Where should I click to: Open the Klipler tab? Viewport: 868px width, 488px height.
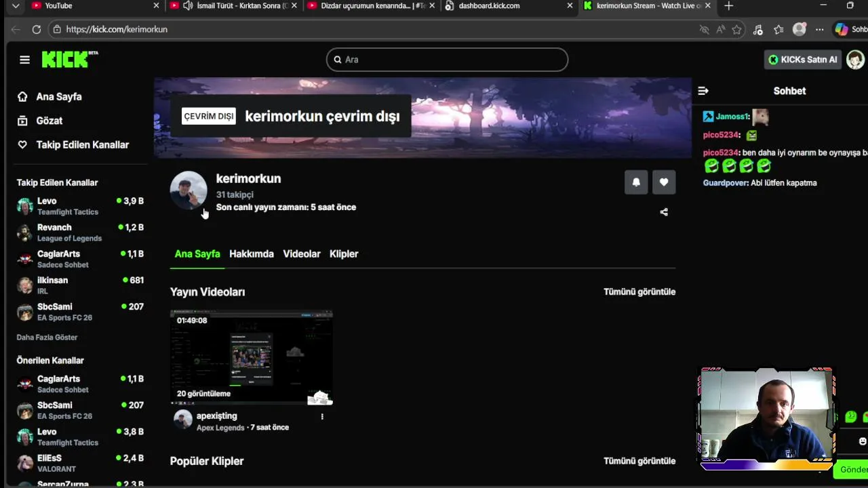tap(344, 254)
